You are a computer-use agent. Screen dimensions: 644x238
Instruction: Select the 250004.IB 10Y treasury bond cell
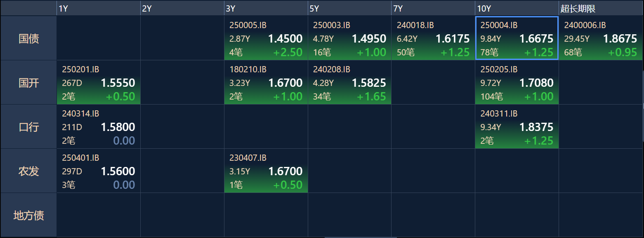517,38
